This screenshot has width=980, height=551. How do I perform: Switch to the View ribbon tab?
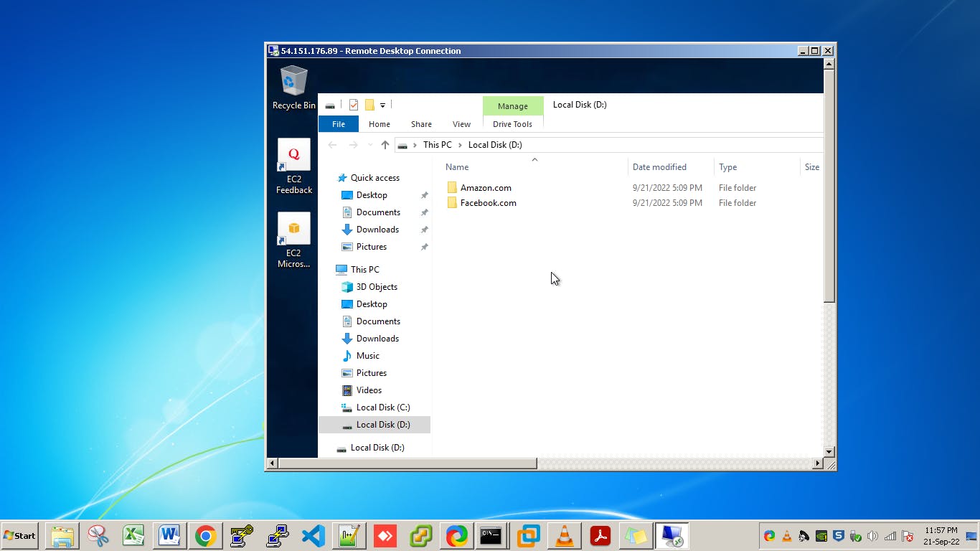coord(462,124)
